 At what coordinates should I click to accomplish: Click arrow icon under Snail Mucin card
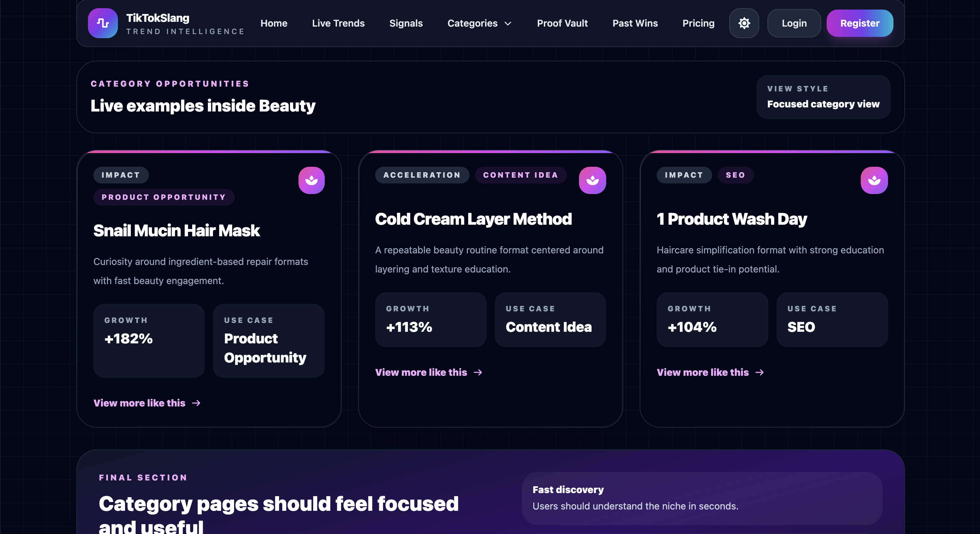pos(196,403)
